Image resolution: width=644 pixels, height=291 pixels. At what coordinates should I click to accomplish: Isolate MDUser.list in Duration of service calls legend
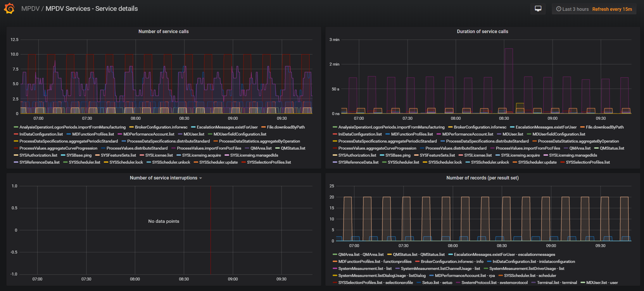pos(513,134)
